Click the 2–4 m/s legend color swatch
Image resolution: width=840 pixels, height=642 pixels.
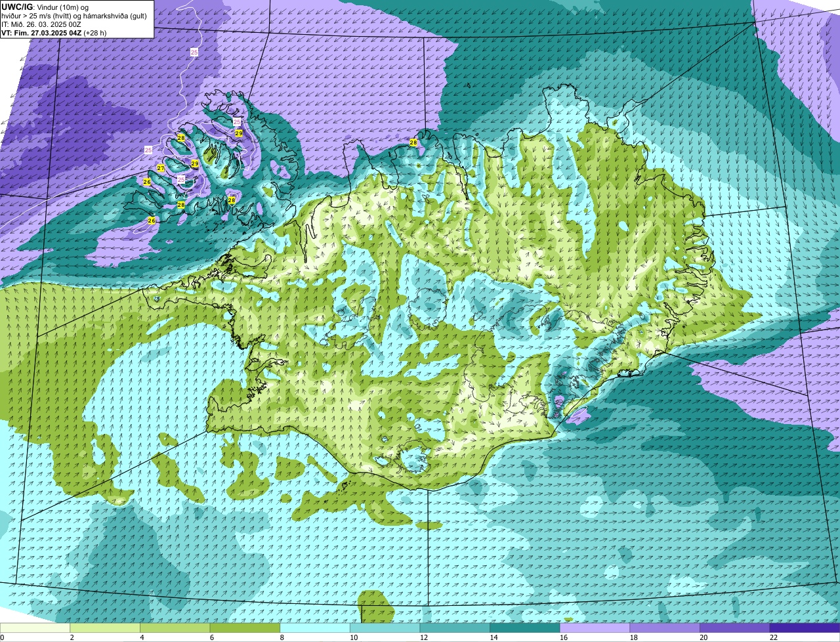click(x=105, y=628)
